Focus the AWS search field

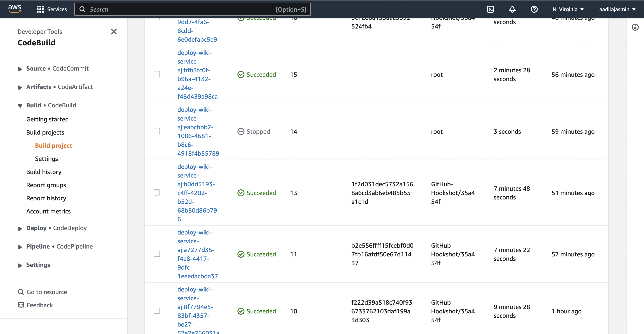point(192,9)
